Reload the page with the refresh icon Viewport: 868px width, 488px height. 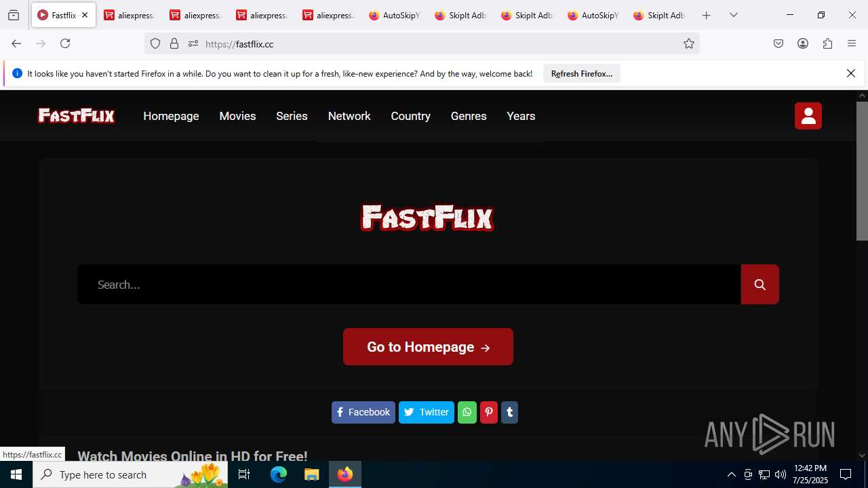pyautogui.click(x=65, y=43)
